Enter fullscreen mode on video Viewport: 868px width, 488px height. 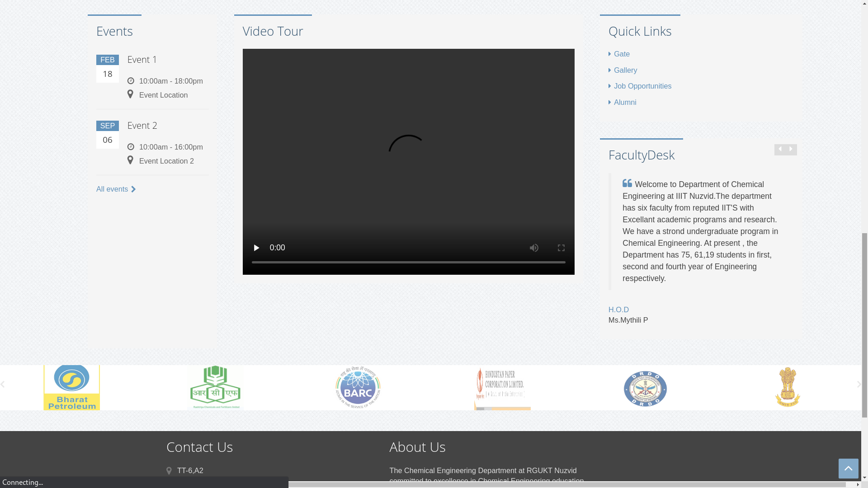tap(561, 248)
